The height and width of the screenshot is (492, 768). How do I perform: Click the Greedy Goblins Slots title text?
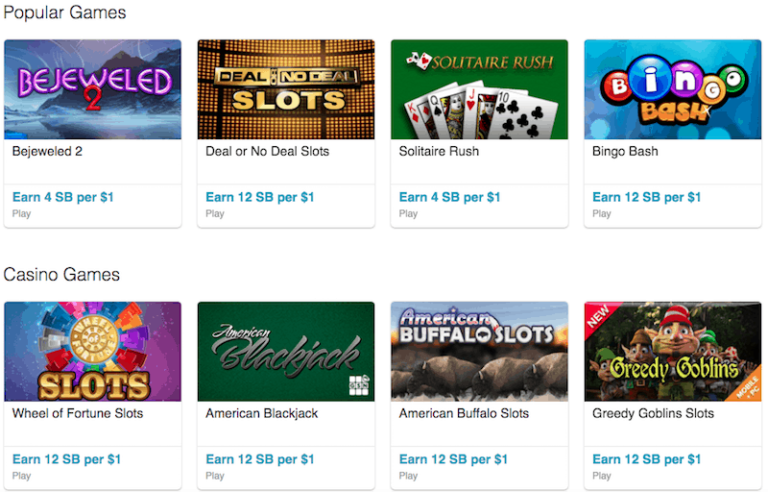(x=653, y=414)
